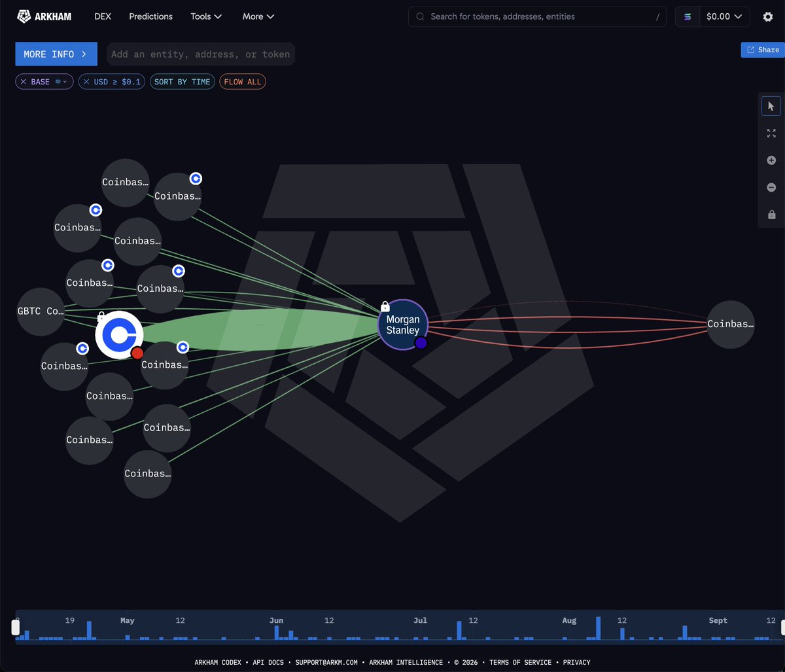The image size is (785, 672).
Task: Expand the MORE INFO panel
Action: point(56,54)
